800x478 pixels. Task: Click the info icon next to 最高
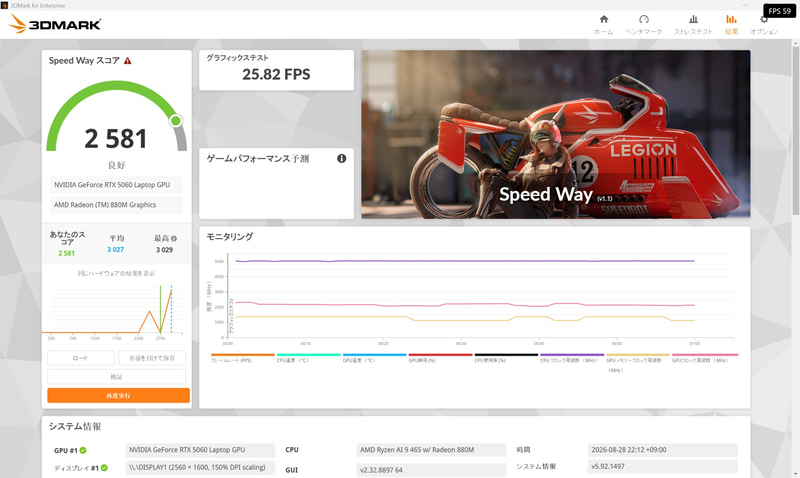click(174, 238)
